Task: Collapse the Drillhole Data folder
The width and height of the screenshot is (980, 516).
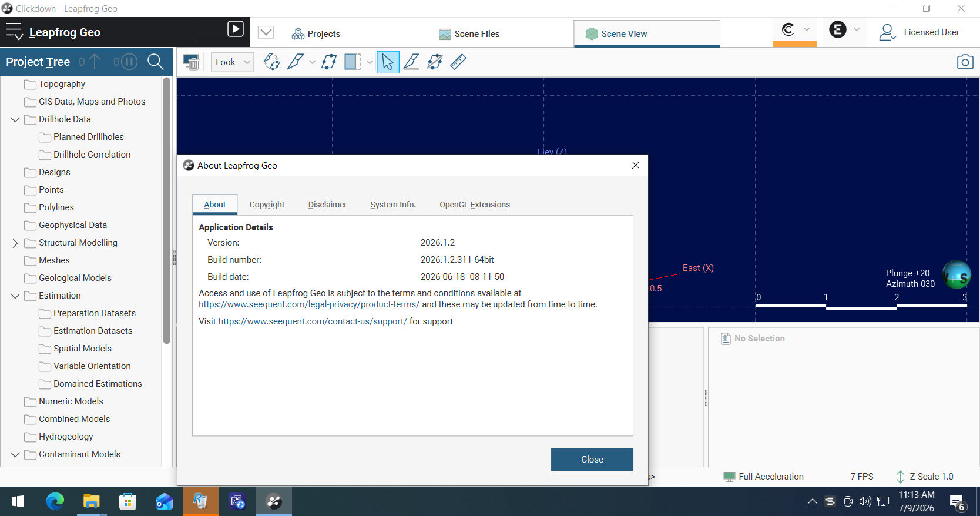Action: pos(15,119)
